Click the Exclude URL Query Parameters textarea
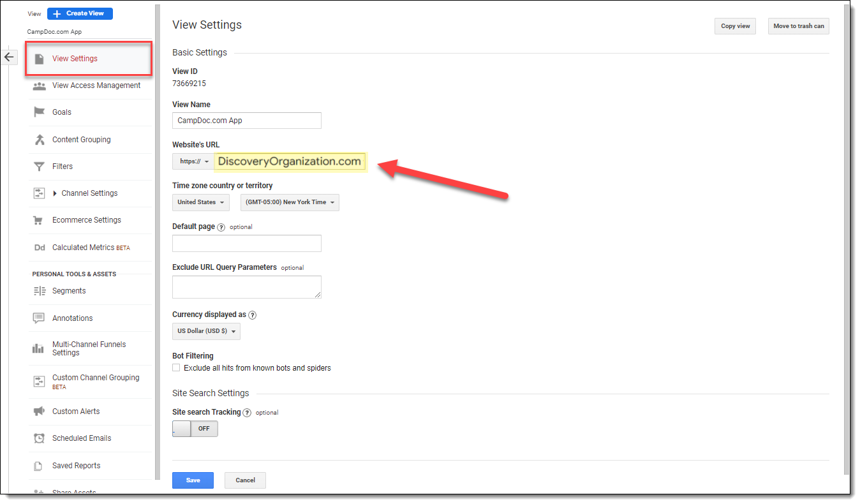The height and width of the screenshot is (504, 860). pyautogui.click(x=247, y=287)
